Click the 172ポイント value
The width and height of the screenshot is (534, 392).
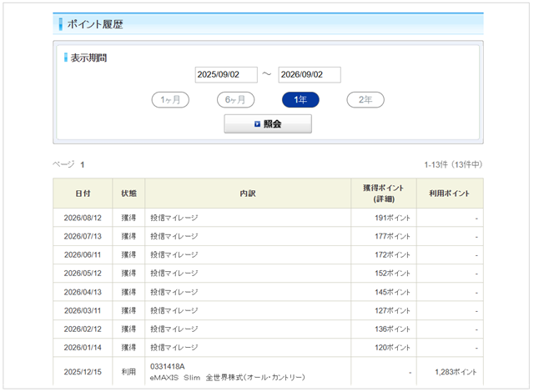(392, 254)
